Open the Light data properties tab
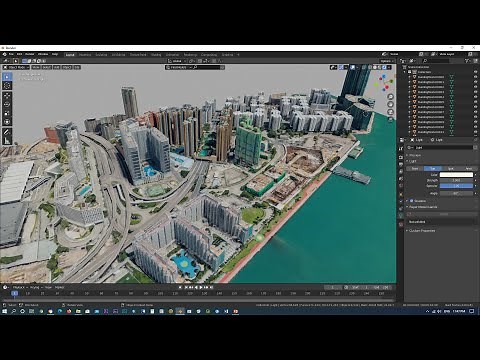Viewport: 480px width, 360px height. click(401, 216)
